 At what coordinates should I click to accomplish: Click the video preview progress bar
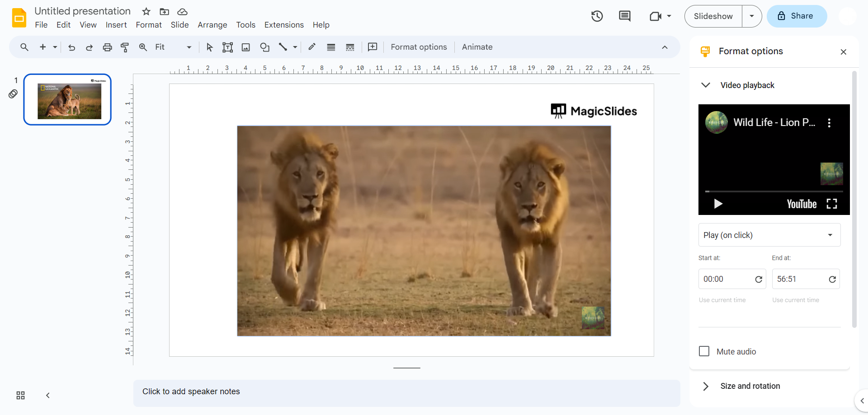click(774, 191)
